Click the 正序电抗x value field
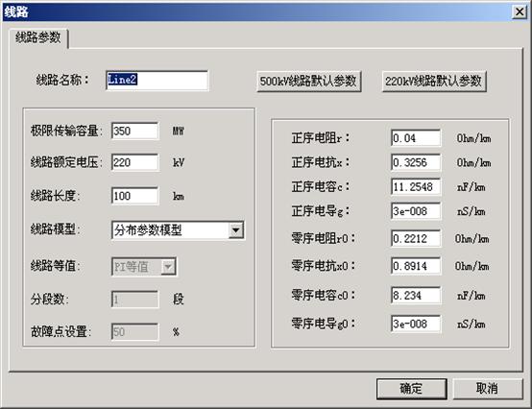 (x=416, y=162)
